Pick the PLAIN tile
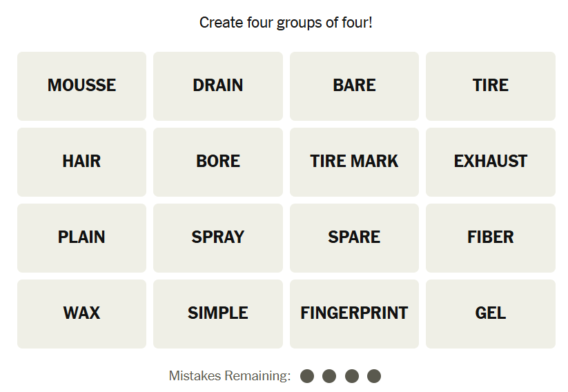 pos(81,237)
